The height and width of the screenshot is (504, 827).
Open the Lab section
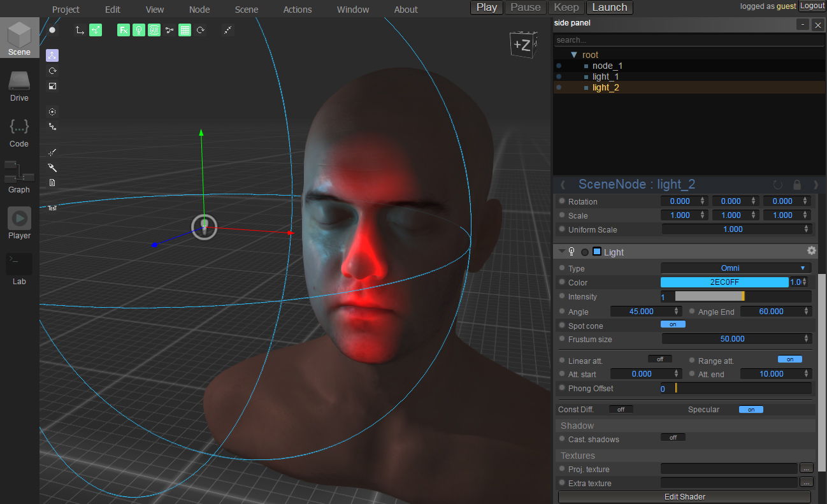(19, 269)
